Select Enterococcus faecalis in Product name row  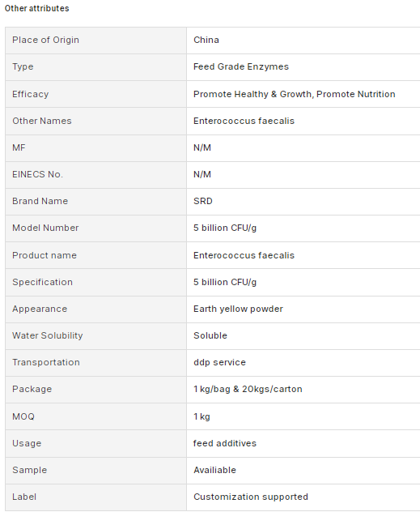tap(244, 255)
